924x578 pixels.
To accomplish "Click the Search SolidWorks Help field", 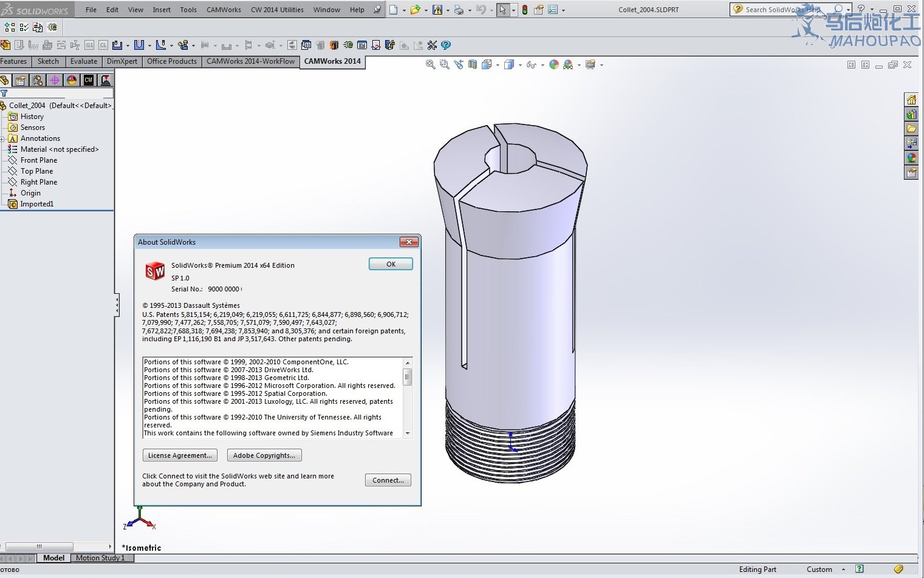I will [x=784, y=10].
